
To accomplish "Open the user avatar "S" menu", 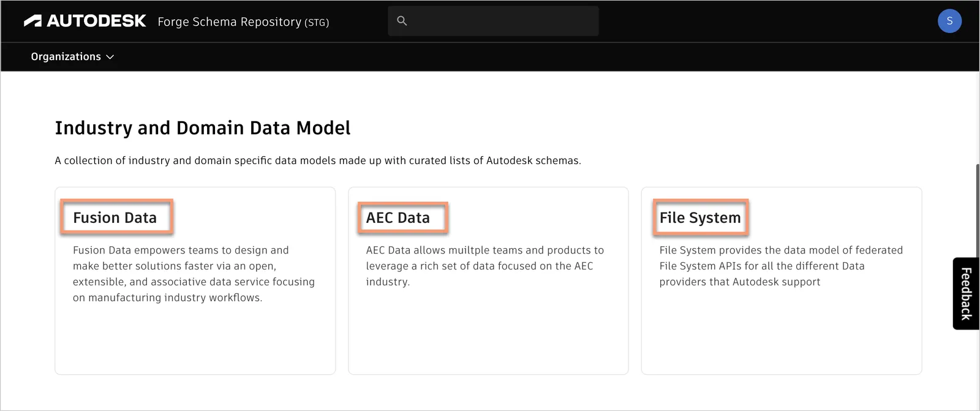I will pyautogui.click(x=949, y=21).
